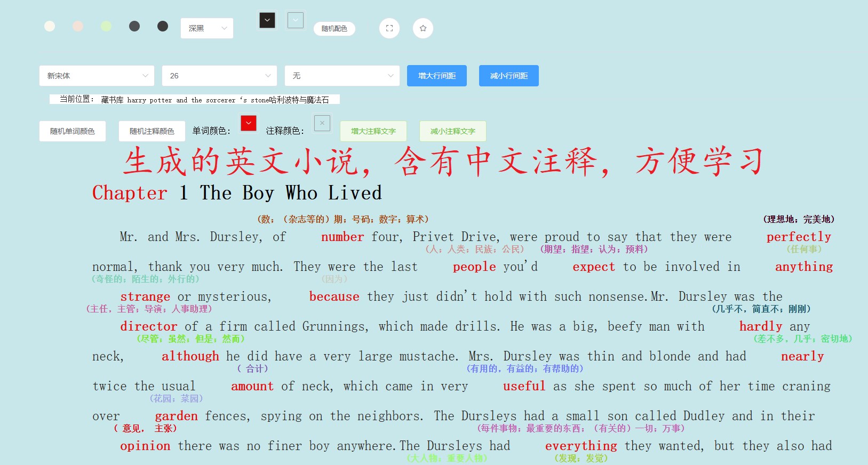Open the light blue background color picker
The height and width of the screenshot is (465, 868).
tap(296, 20)
